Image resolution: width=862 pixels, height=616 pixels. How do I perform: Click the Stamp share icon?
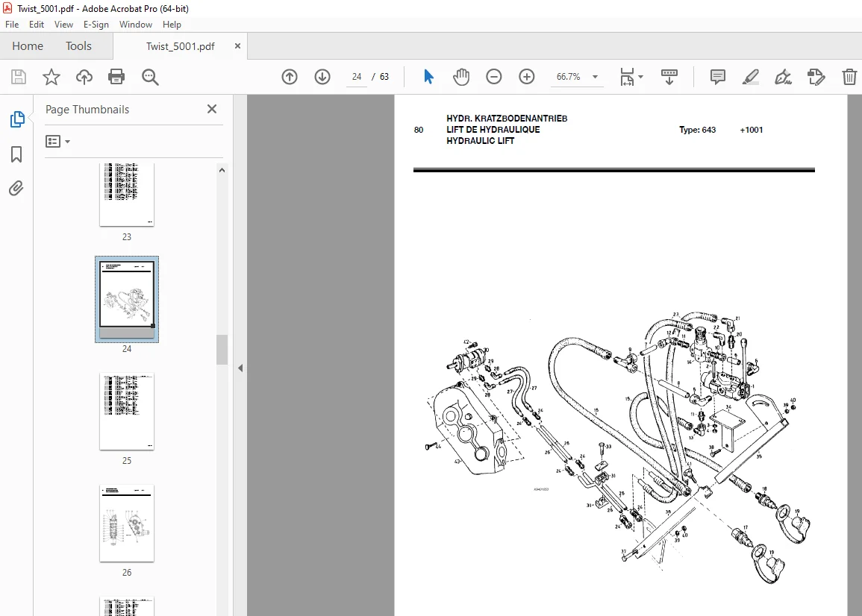click(x=816, y=77)
